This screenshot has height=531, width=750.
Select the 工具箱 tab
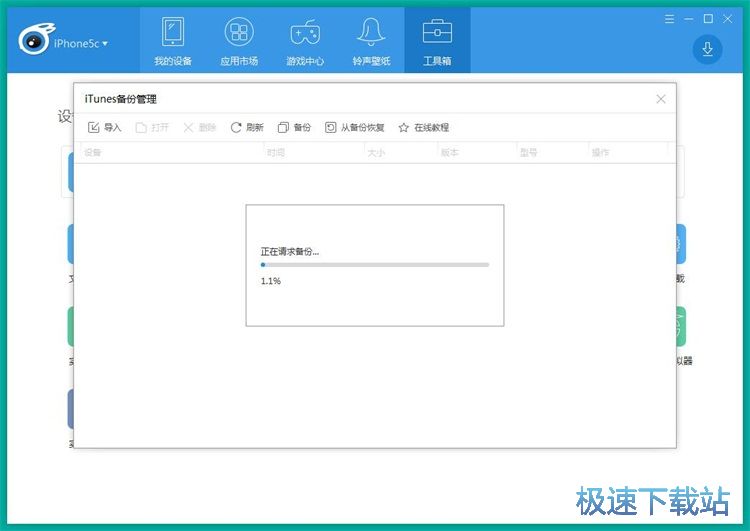coord(437,41)
